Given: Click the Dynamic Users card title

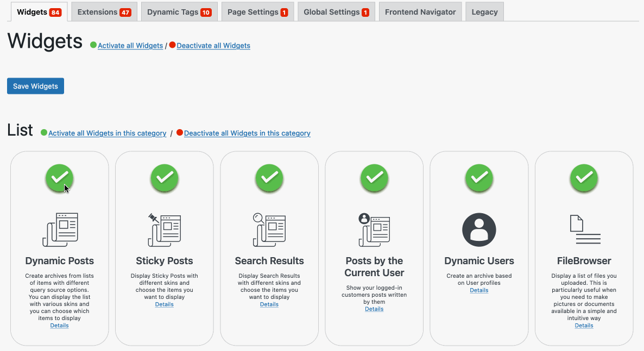Looking at the screenshot, I should tap(479, 261).
